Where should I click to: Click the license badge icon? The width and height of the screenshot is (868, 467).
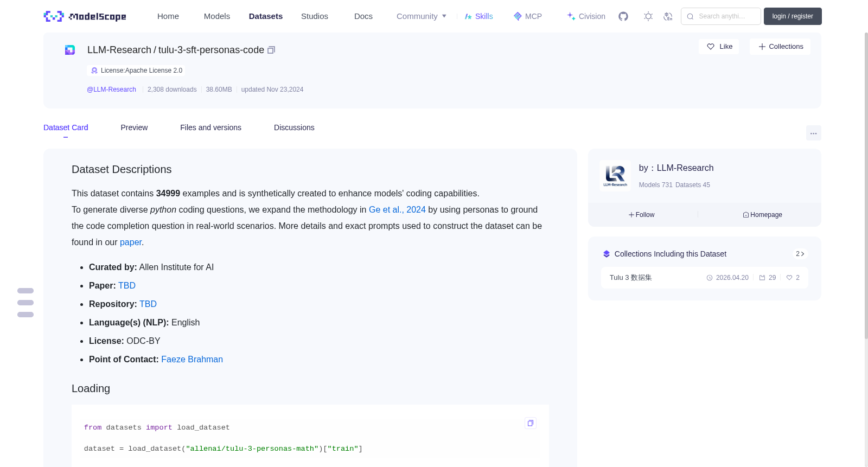(x=94, y=71)
